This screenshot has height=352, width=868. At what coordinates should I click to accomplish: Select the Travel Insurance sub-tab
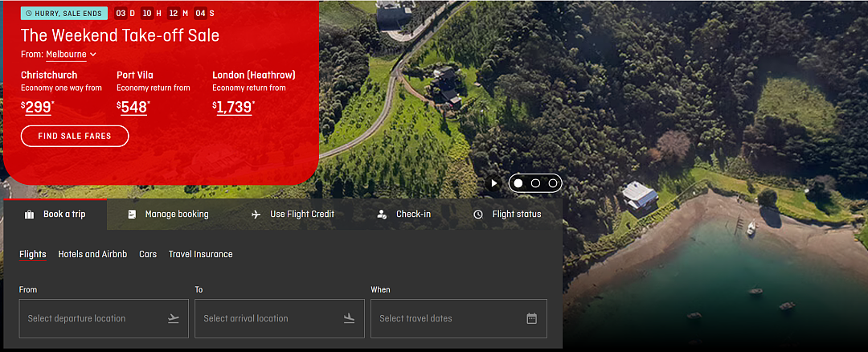[x=200, y=254]
